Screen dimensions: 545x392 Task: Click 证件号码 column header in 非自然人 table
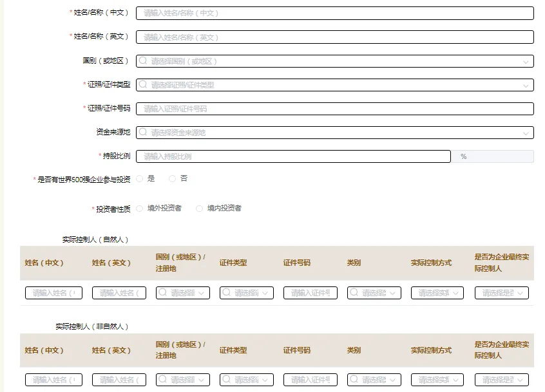(297, 350)
